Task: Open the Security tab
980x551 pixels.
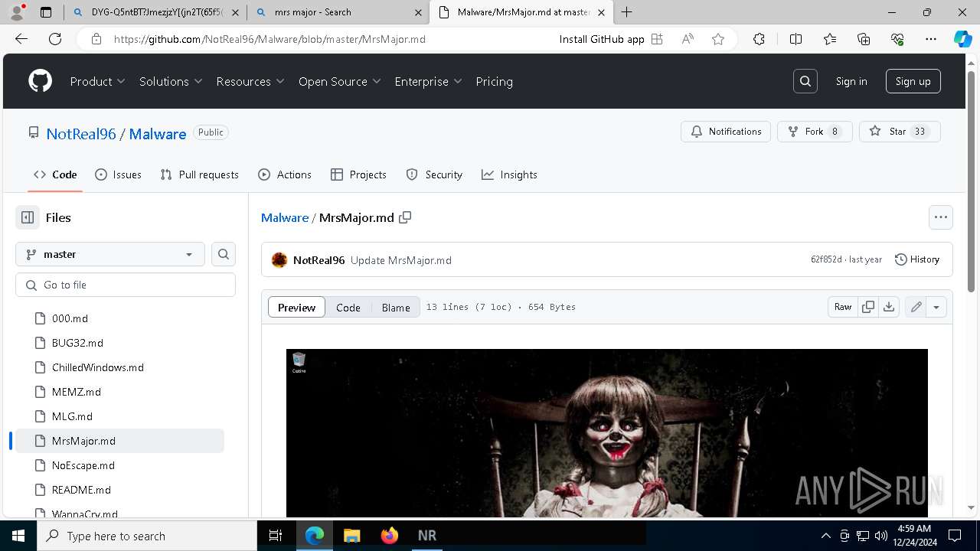Action: 434,174
